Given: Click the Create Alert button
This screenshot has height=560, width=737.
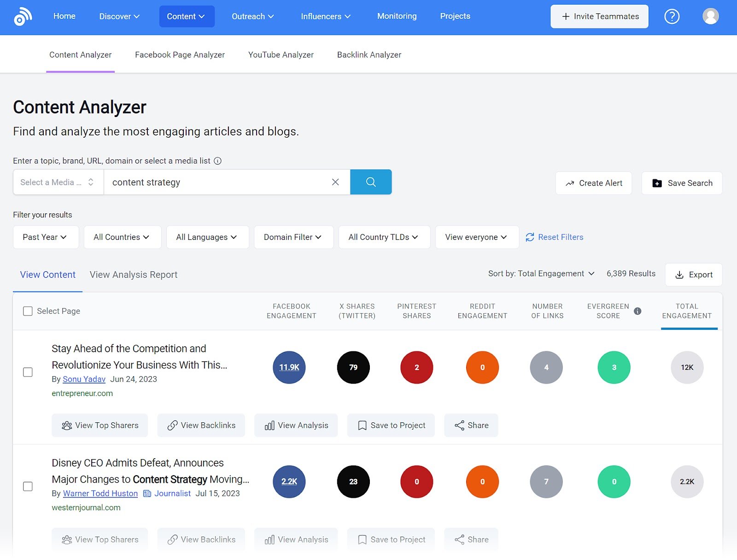Looking at the screenshot, I should (593, 183).
